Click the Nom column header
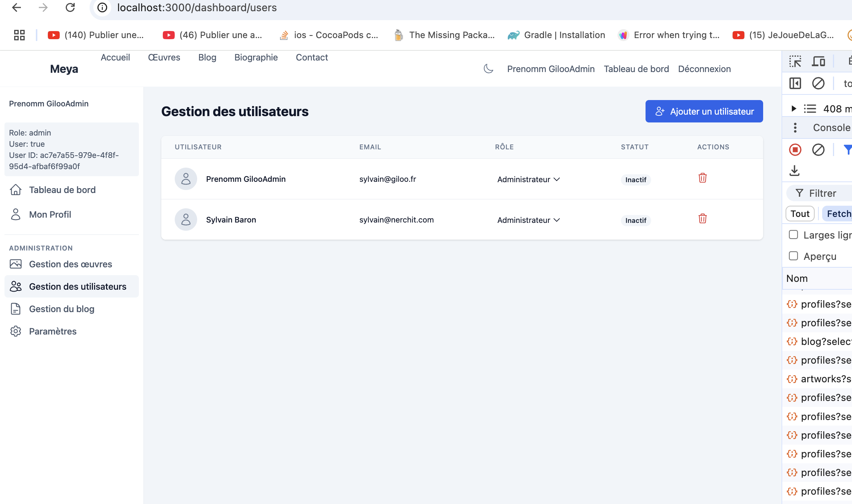 click(x=818, y=279)
